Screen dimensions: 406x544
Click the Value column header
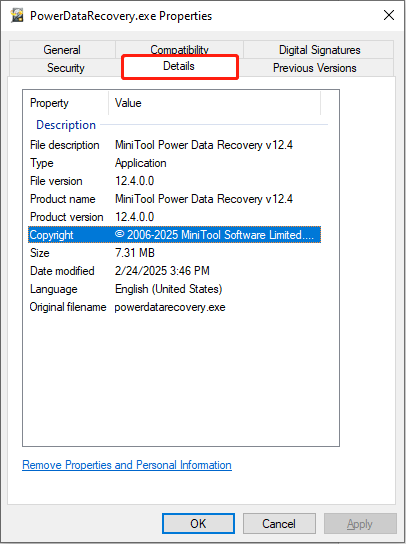tap(214, 103)
